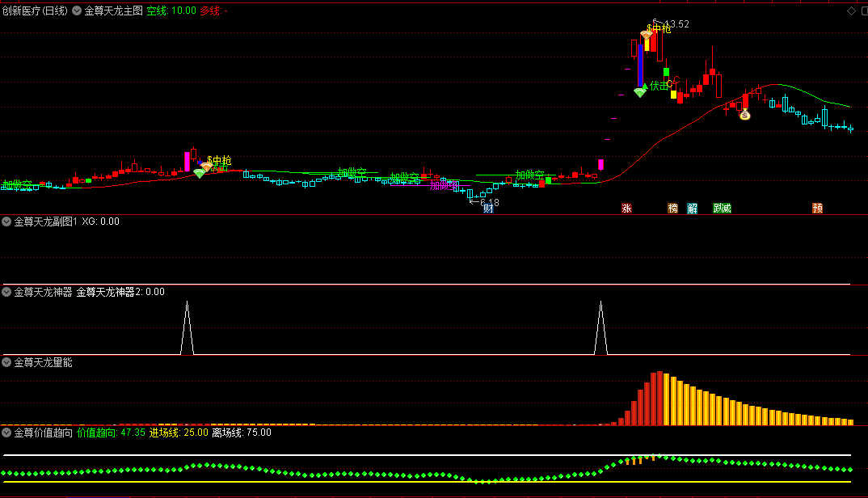Expand the 金尊天龙神器 panel arrow
This screenshot has width=868, height=498.
point(6,292)
